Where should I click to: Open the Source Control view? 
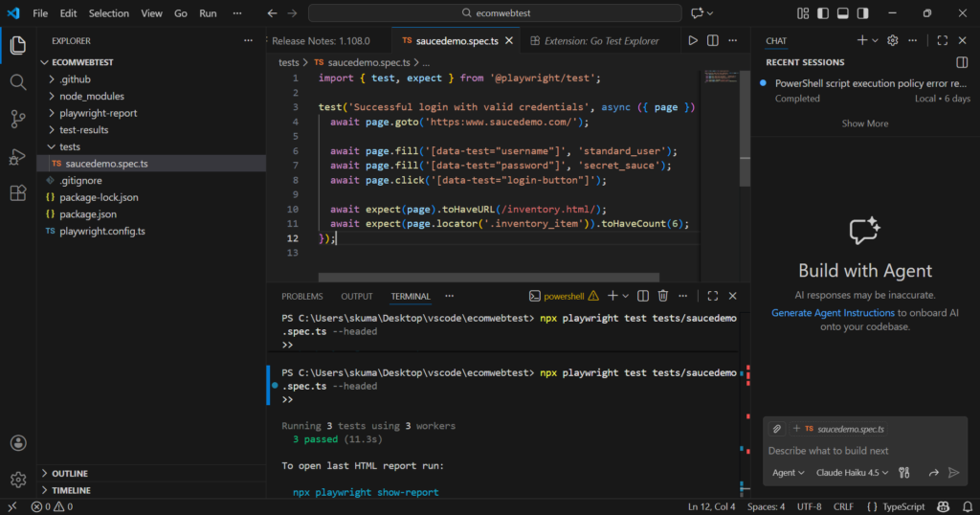(x=17, y=119)
